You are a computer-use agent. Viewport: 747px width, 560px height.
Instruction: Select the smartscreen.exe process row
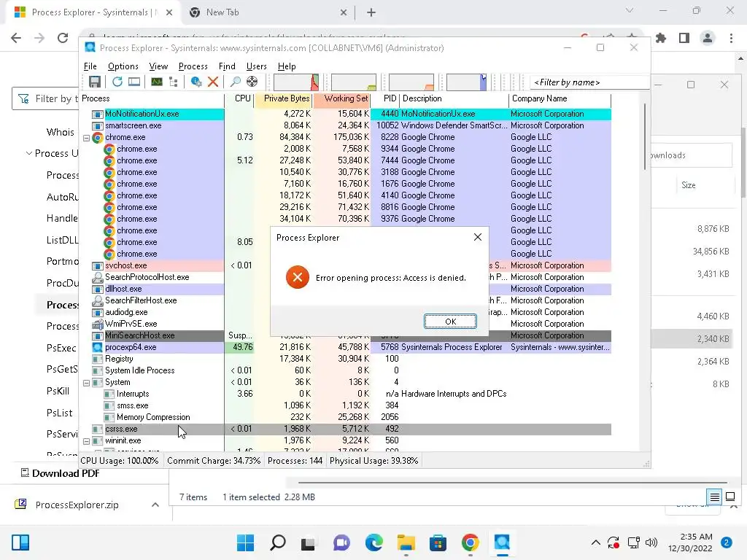[346, 125]
